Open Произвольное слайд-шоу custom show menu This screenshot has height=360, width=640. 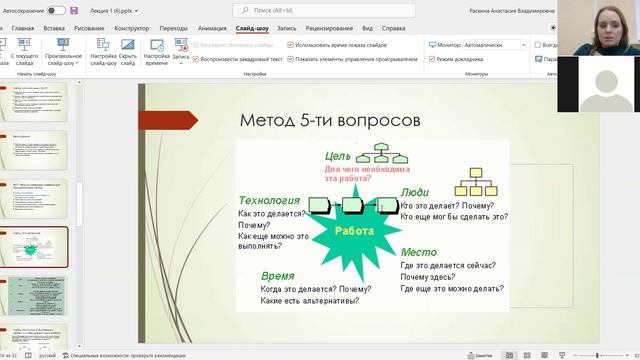[63, 51]
